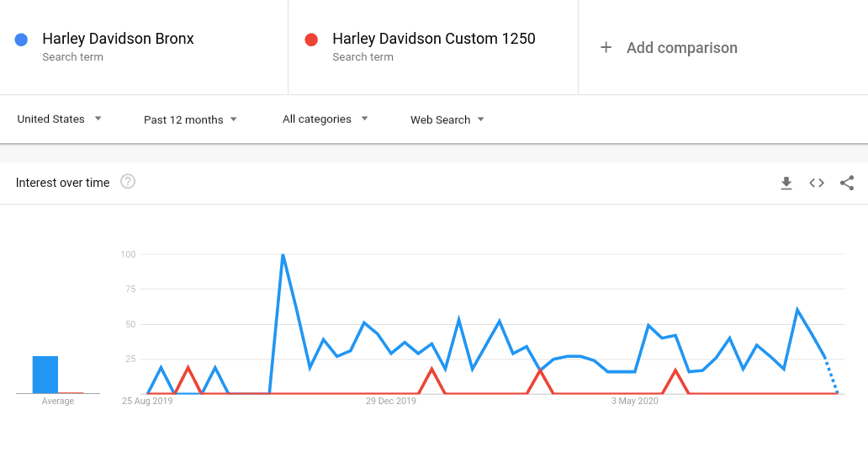Click the 29 Dec 2019 axis label

tap(391, 401)
